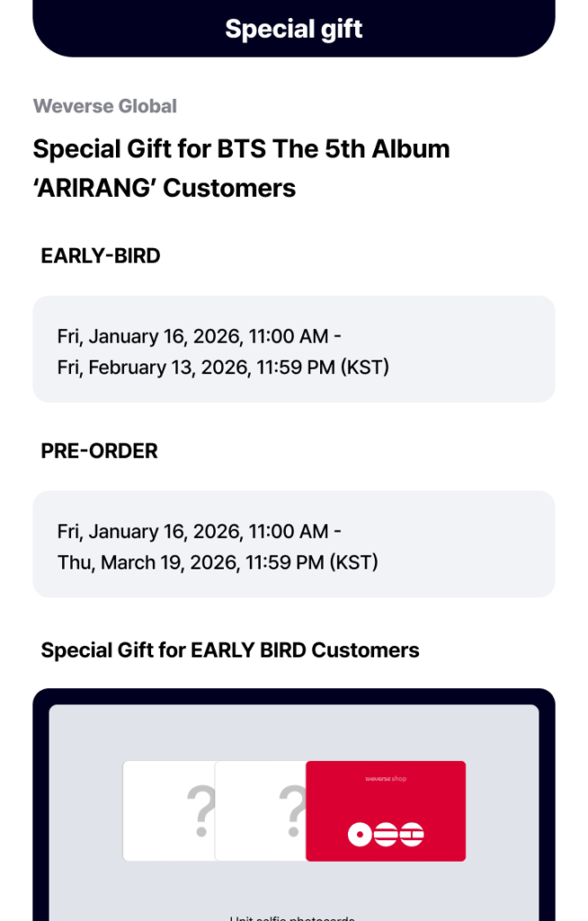The height and width of the screenshot is (921, 588).
Task: Select the EARLY-BIRD section heading
Action: [x=101, y=256]
